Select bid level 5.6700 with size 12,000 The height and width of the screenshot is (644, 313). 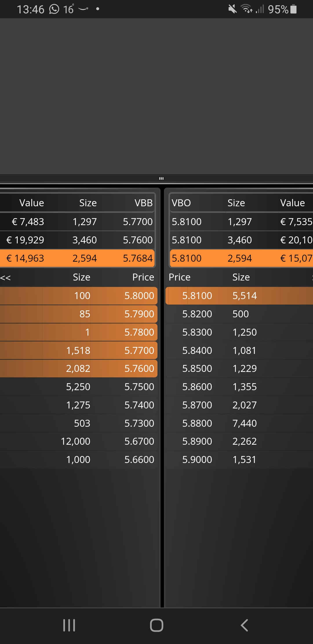coord(79,441)
